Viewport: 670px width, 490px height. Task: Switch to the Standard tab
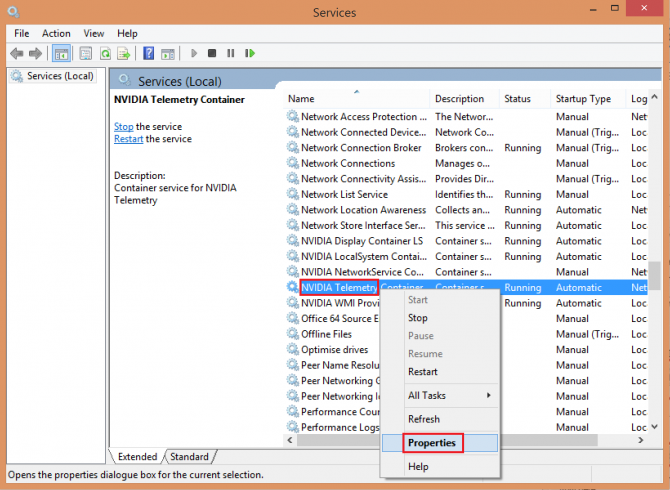189,457
